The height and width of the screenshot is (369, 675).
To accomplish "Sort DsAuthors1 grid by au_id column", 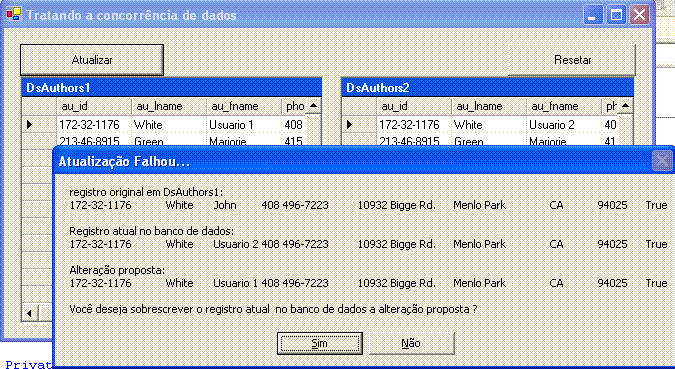I will pos(94,106).
